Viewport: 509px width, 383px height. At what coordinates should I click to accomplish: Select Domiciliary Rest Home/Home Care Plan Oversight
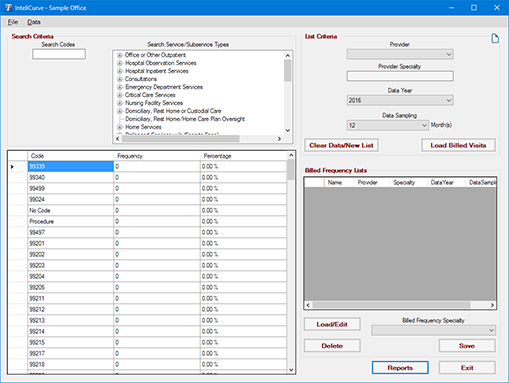185,119
